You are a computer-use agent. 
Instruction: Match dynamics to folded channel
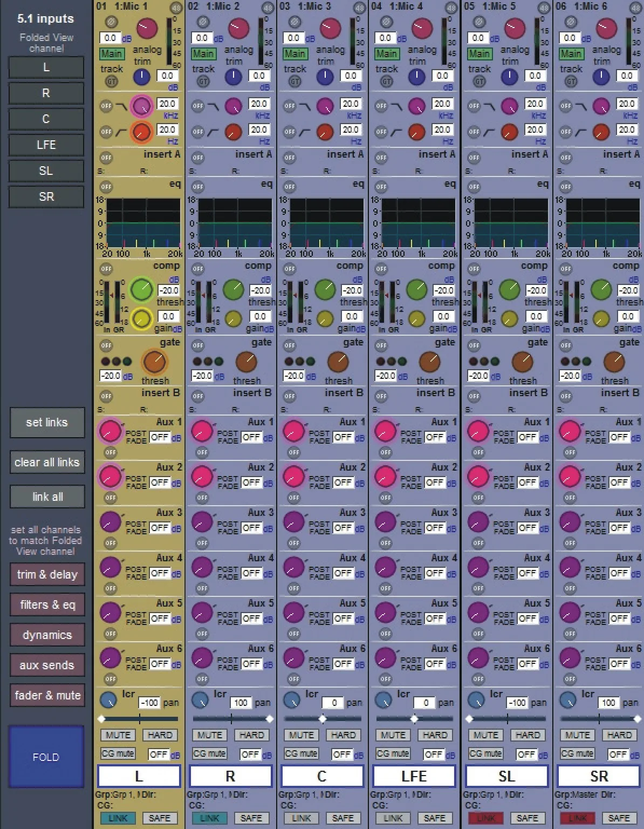point(47,635)
